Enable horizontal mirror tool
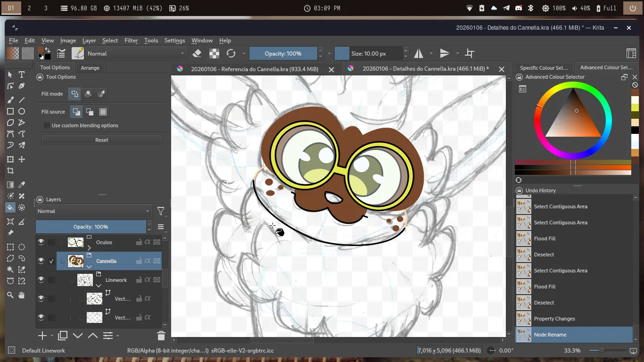Screen dimensions: 644x362 coord(419,53)
